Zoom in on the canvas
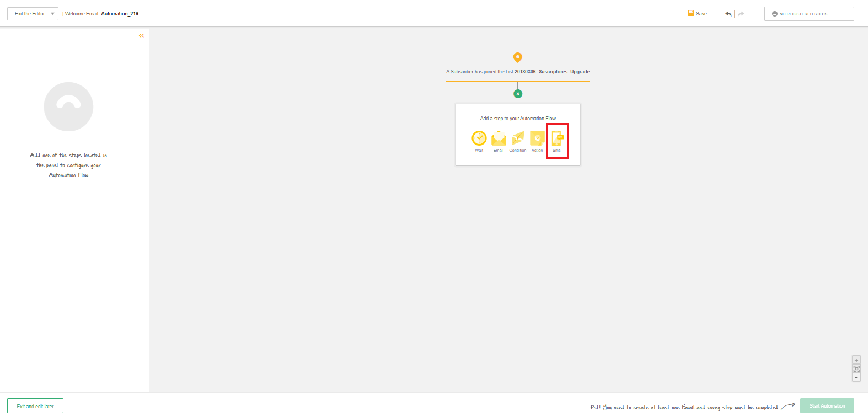Image resolution: width=868 pixels, height=417 pixels. click(856, 360)
